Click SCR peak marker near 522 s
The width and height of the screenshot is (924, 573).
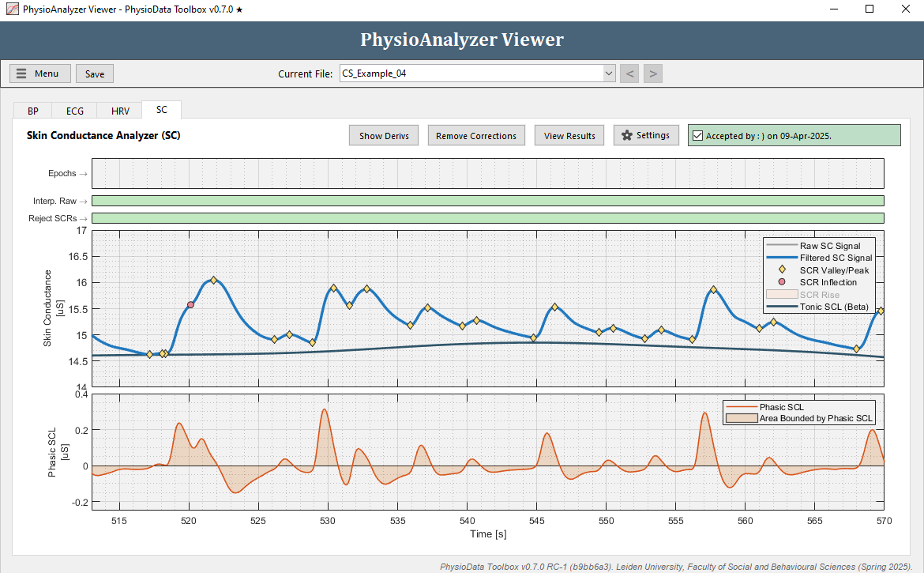[214, 280]
